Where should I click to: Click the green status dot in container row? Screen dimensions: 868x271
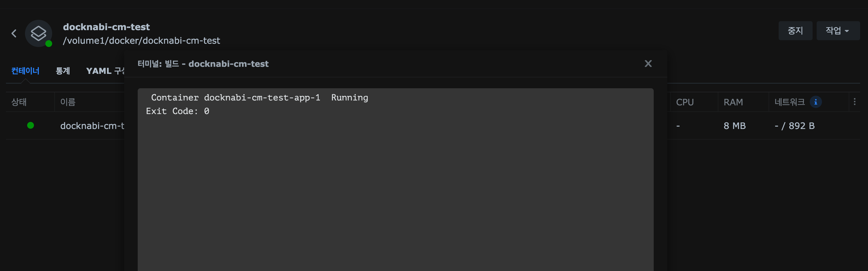coord(30,125)
